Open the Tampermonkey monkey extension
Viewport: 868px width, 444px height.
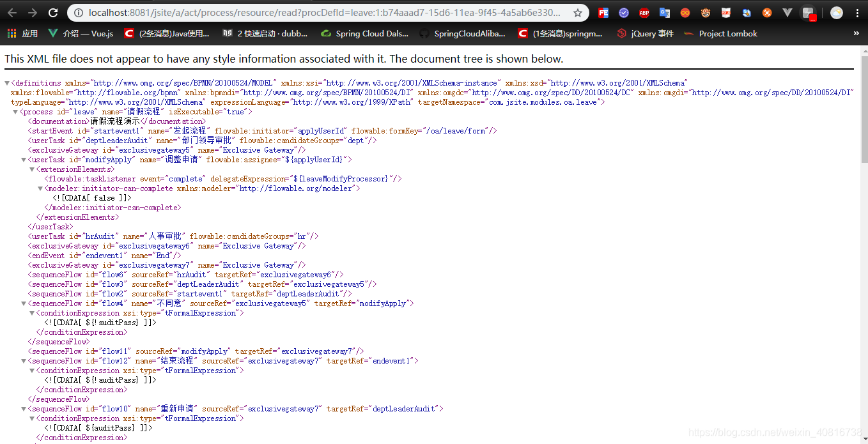[706, 13]
